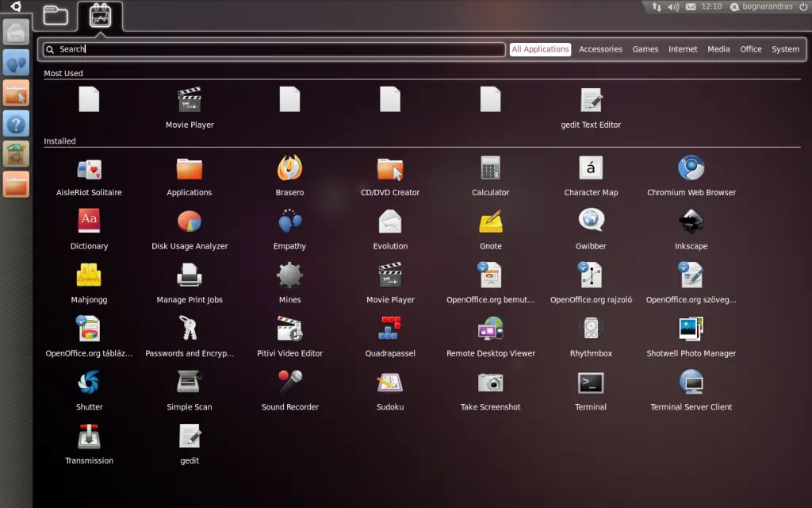Filter by Office category
This screenshot has width=812, height=508.
click(x=750, y=49)
